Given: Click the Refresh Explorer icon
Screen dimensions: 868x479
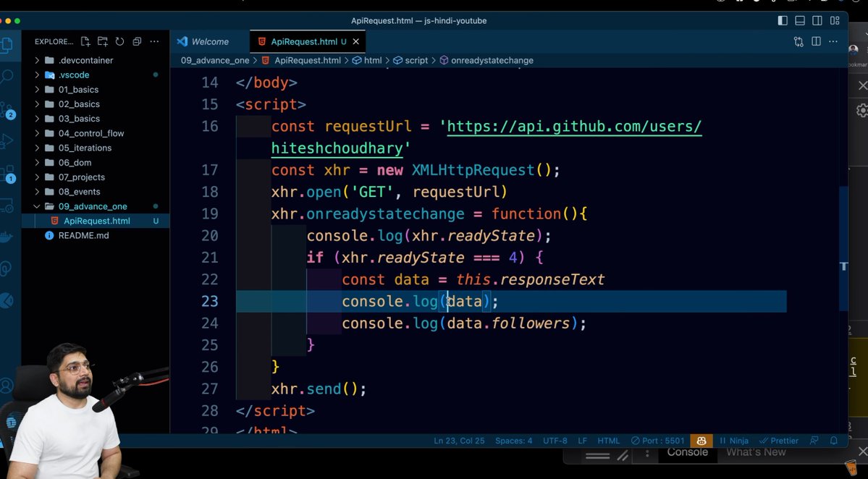Looking at the screenshot, I should point(119,41).
